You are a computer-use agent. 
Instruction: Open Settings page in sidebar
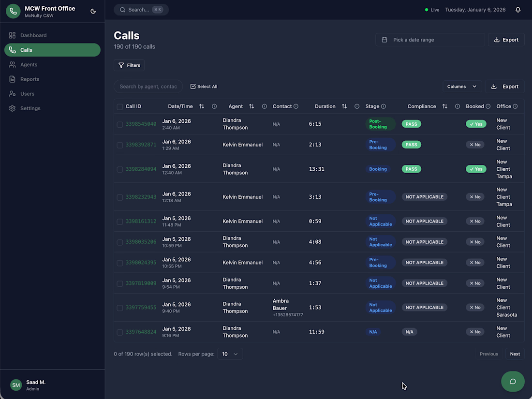[52, 108]
